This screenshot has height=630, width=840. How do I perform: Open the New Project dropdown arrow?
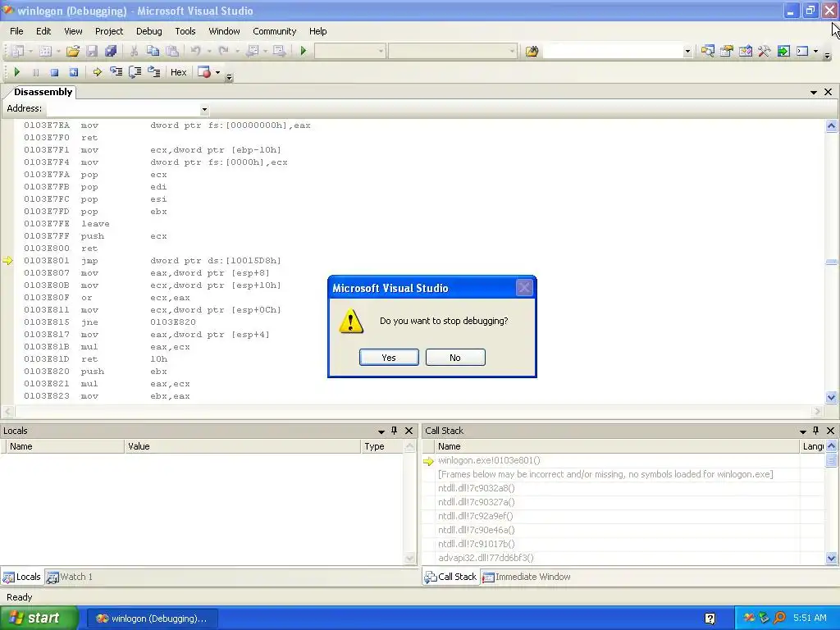(x=30, y=52)
